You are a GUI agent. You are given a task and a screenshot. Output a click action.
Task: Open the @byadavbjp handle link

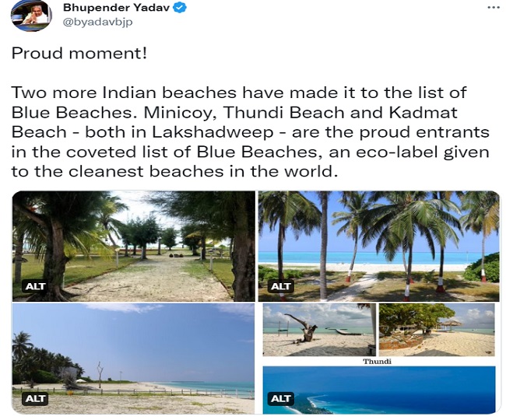98,22
